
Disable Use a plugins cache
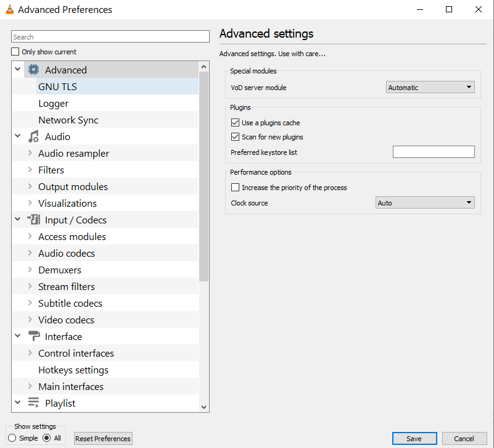click(235, 122)
